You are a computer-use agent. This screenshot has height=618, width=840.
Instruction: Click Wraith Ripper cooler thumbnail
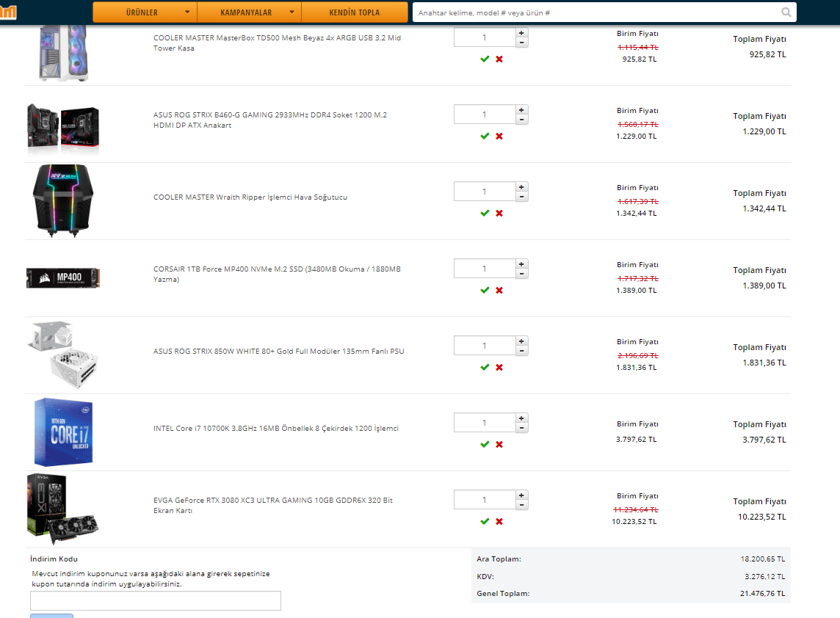click(63, 201)
